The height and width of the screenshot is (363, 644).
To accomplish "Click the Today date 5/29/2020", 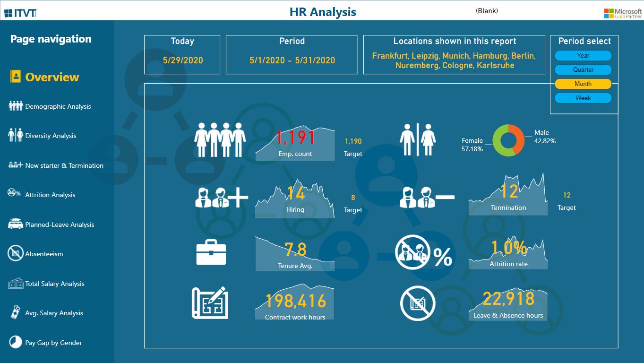I will pos(182,60).
